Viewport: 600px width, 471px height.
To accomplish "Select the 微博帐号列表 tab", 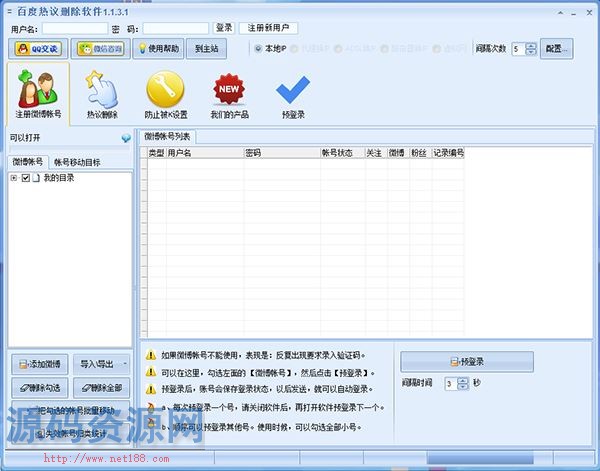I will coord(167,136).
